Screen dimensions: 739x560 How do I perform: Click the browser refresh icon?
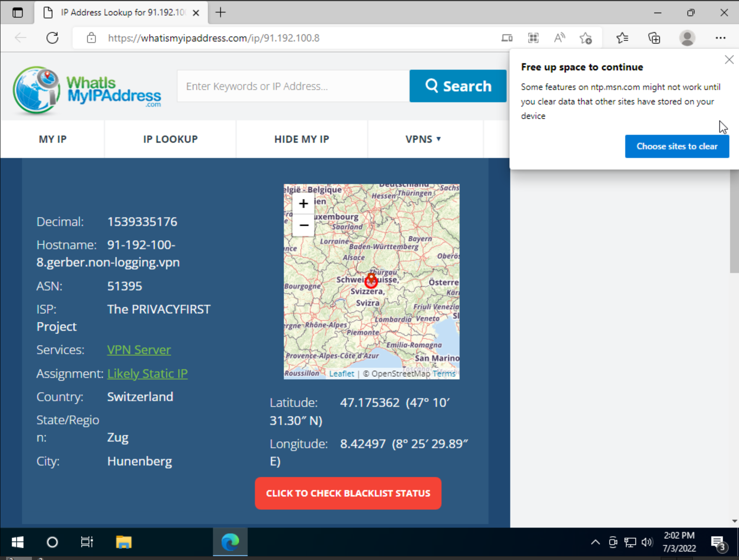click(53, 38)
